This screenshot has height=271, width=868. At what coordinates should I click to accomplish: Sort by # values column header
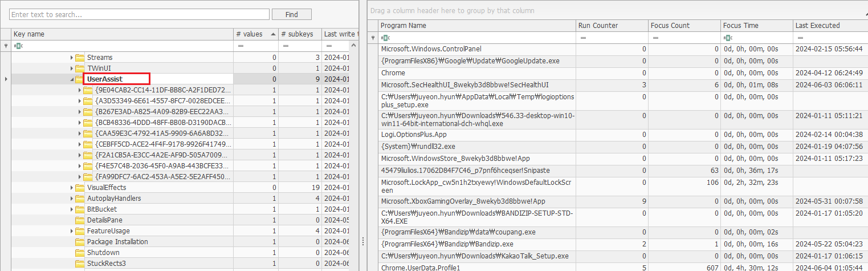[256, 34]
